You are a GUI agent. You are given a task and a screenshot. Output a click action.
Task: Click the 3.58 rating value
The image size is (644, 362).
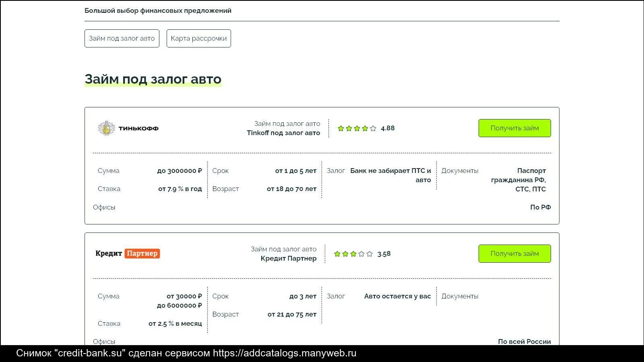pyautogui.click(x=384, y=254)
